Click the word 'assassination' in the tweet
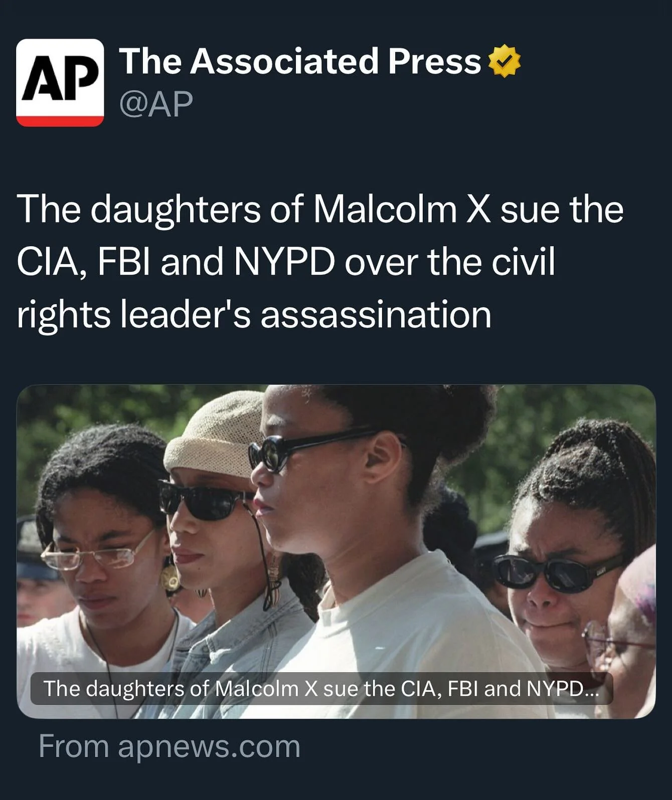The image size is (672, 800). pyautogui.click(x=376, y=315)
